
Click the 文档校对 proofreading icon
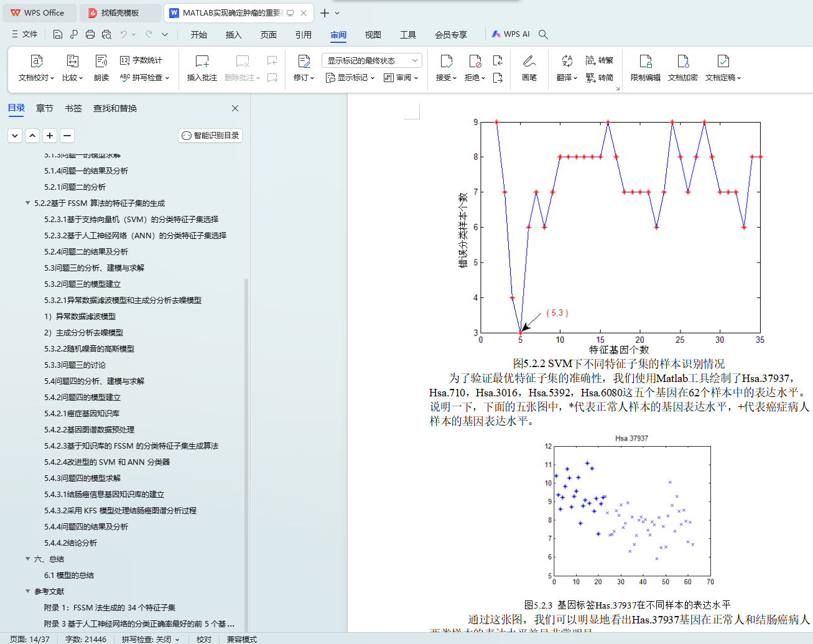pos(37,61)
